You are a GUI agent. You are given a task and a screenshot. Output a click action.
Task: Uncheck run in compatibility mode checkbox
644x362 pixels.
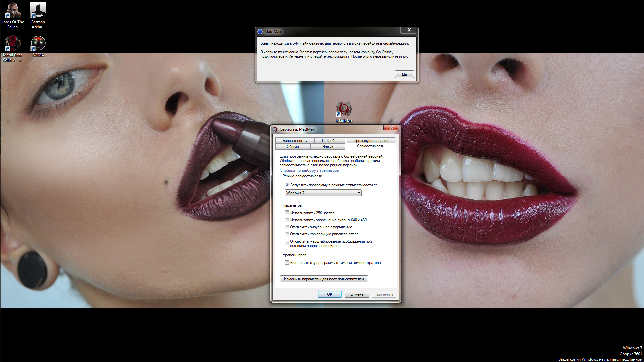[x=287, y=185]
